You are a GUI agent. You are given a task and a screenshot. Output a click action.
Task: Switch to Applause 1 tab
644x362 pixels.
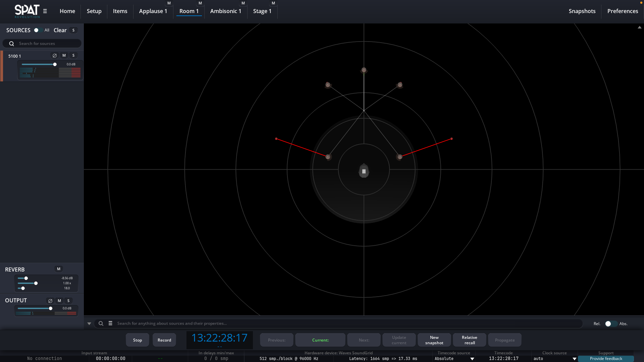tap(153, 11)
